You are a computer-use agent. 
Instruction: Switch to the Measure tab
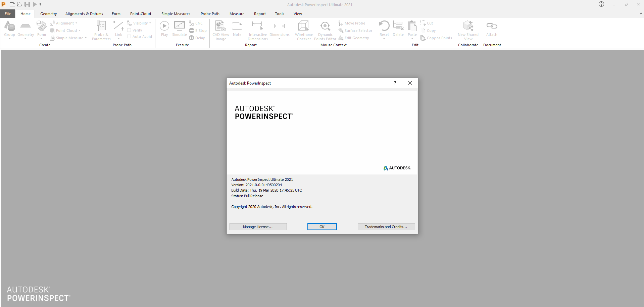tap(237, 14)
